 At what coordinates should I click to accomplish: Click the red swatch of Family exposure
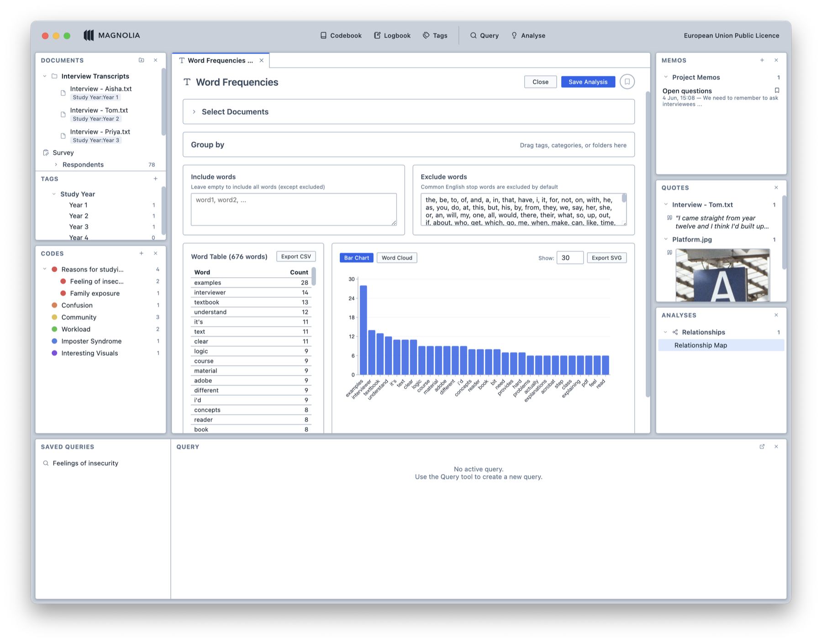[x=63, y=293]
